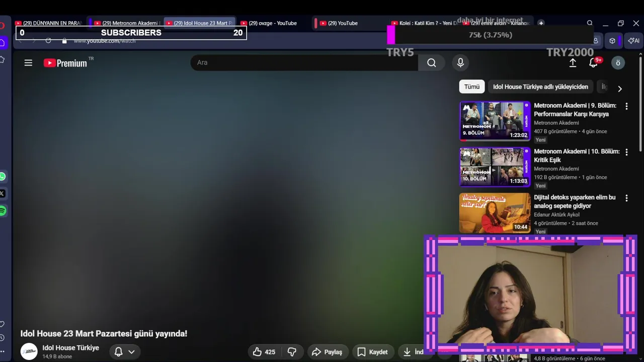Click the www.youtube.com/watch address bar
Viewport: 644px width, 362px height.
coord(105,41)
